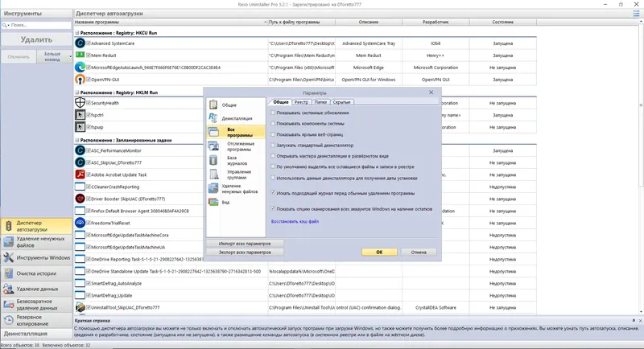644x349 pixels.
Task: Sort by Название программы column
Action: pyautogui.click(x=171, y=23)
